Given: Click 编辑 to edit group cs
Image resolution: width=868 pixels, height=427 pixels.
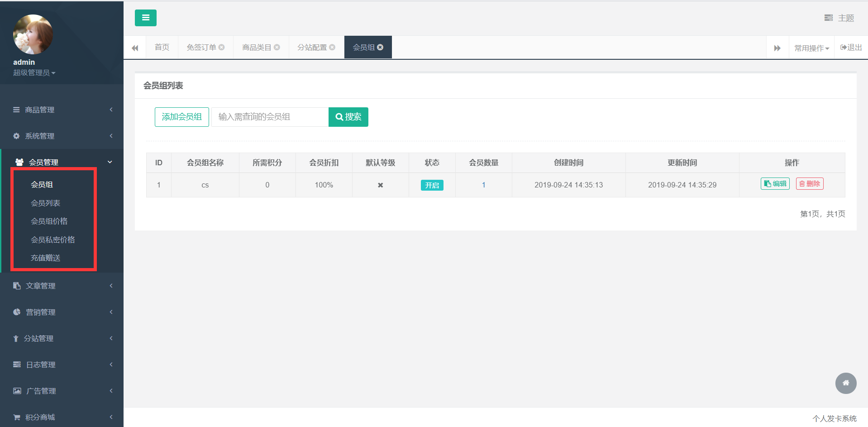Looking at the screenshot, I should click(775, 184).
